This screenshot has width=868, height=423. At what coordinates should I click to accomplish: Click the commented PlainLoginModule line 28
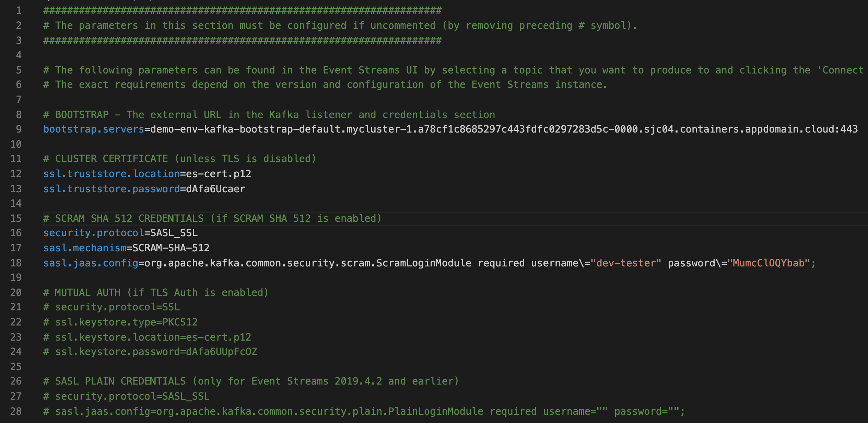click(364, 412)
